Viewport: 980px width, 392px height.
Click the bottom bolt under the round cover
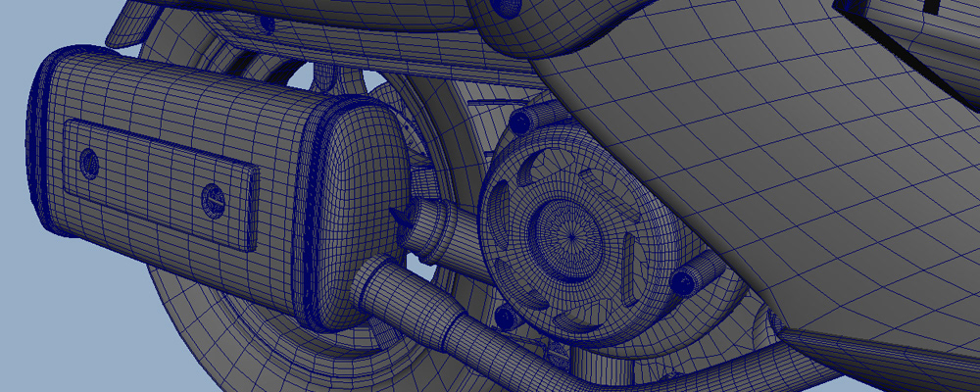click(x=506, y=317)
